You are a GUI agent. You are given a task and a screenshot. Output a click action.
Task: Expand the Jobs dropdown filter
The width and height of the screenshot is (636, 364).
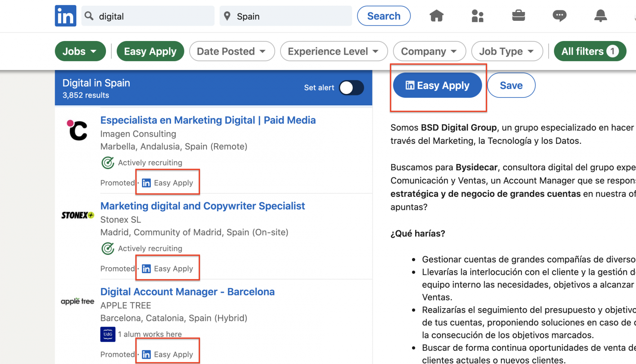pos(80,51)
